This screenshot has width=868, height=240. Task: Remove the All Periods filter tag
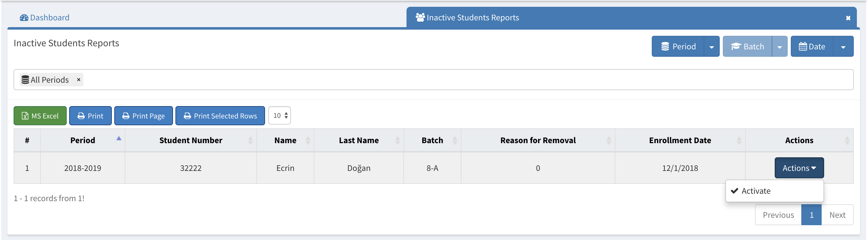tap(78, 80)
